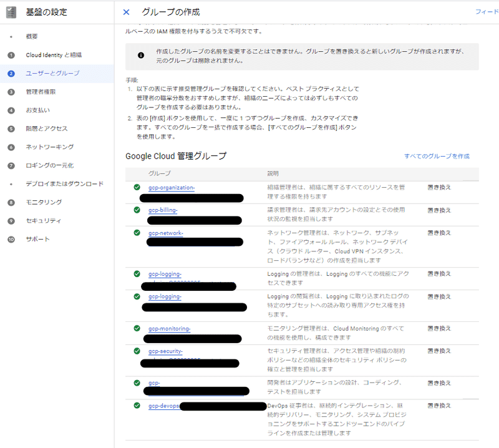This screenshot has width=499, height=448.
Task: Click step 3 icon for 管理者権限
Action: click(x=11, y=92)
